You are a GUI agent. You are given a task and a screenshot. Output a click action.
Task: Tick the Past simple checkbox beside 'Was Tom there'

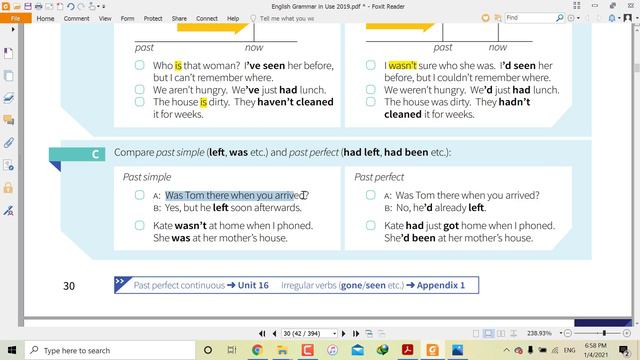tap(140, 195)
